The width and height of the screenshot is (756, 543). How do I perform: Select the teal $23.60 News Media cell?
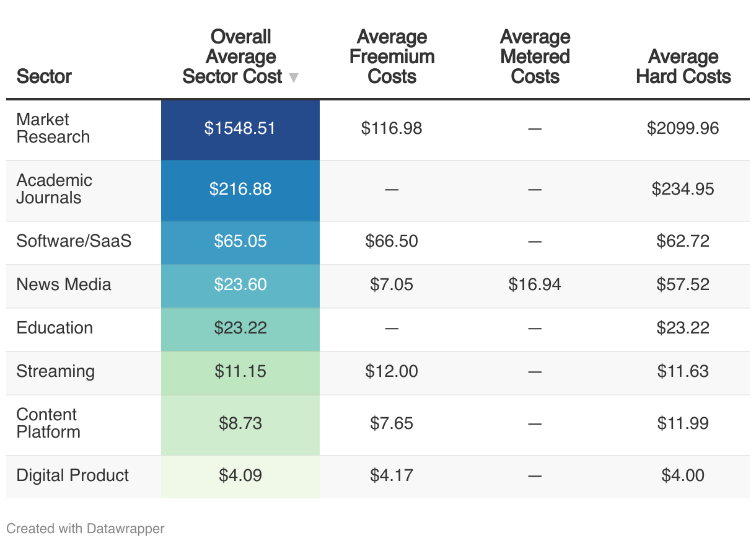[x=240, y=285]
